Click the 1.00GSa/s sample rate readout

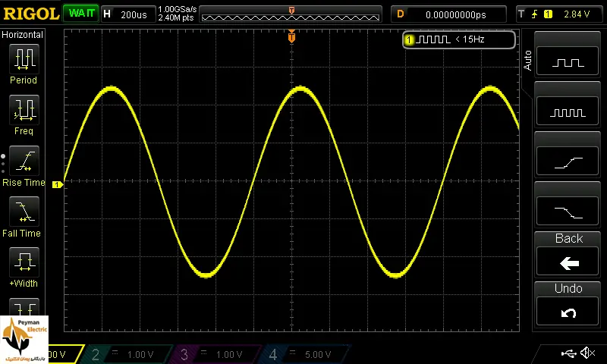178,9
